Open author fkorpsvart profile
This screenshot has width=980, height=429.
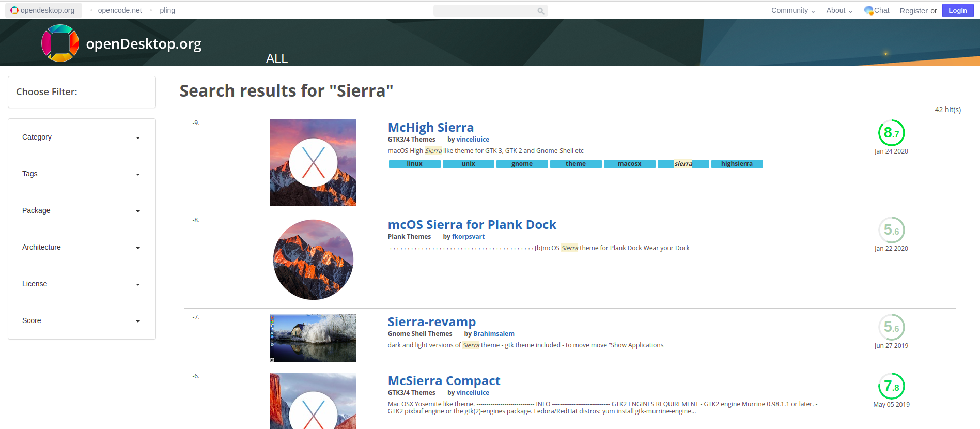[x=468, y=237]
